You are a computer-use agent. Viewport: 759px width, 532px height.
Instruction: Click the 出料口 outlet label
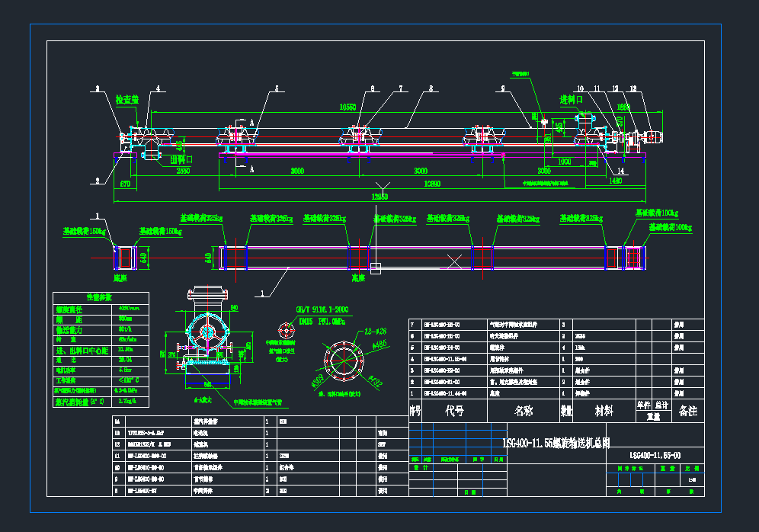click(x=181, y=160)
